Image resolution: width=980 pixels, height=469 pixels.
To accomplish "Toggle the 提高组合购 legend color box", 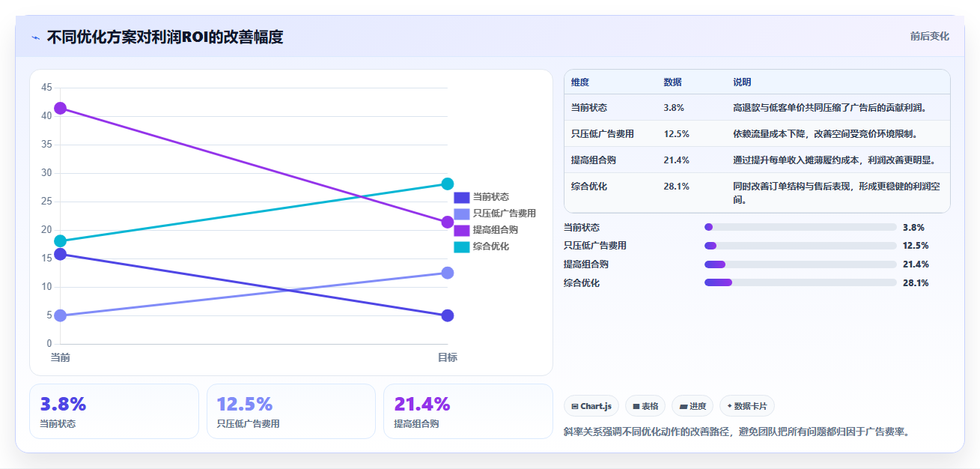I will 462,230.
